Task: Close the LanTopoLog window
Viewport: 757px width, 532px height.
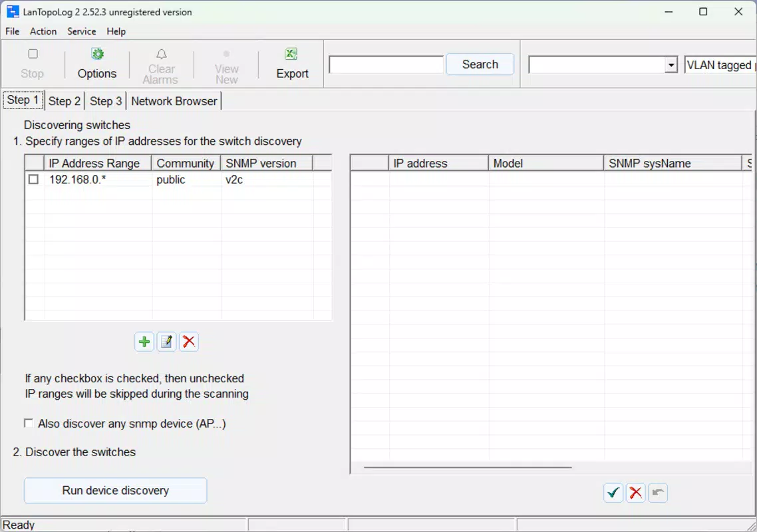Action: [x=738, y=11]
